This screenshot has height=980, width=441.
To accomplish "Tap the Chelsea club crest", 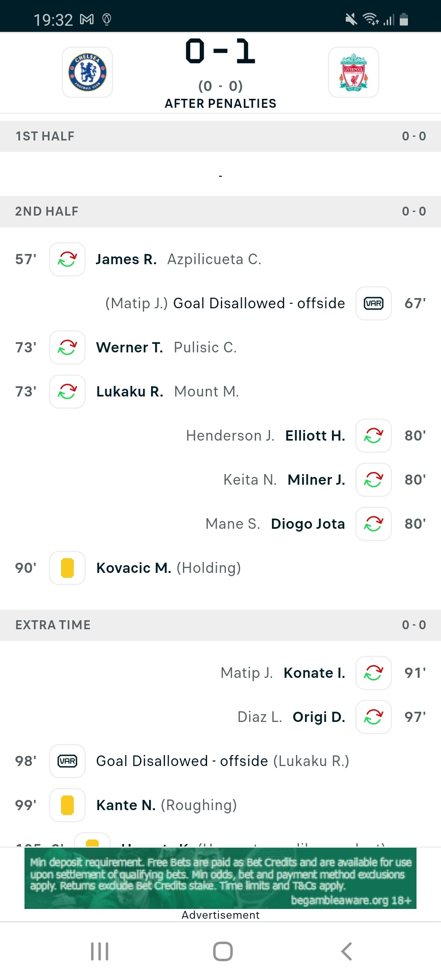I will point(87,72).
